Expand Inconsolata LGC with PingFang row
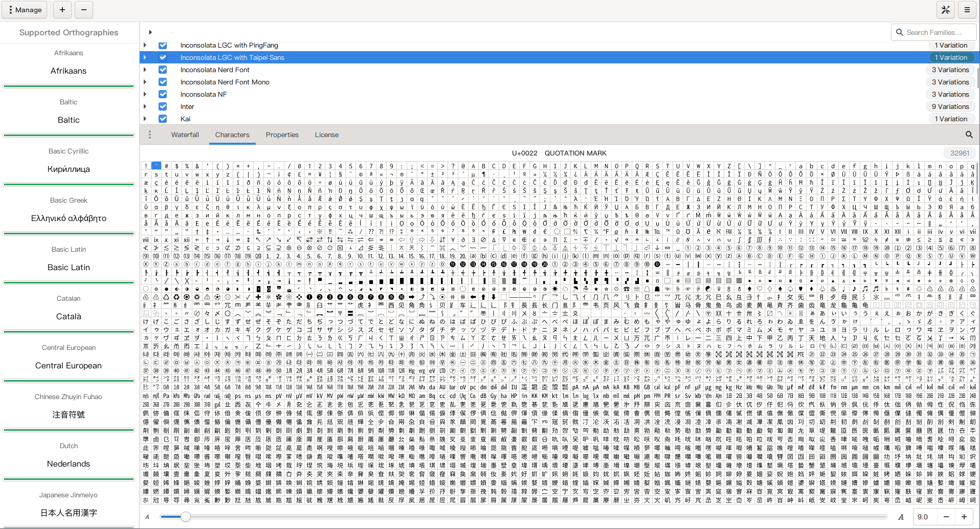 pos(145,45)
